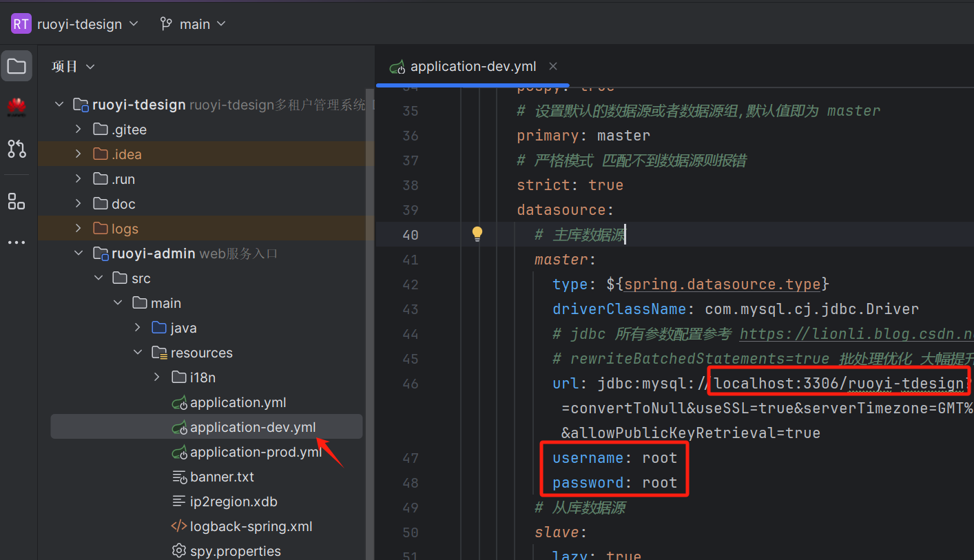Click the master: key on line 41
The image size is (974, 560).
click(x=565, y=260)
